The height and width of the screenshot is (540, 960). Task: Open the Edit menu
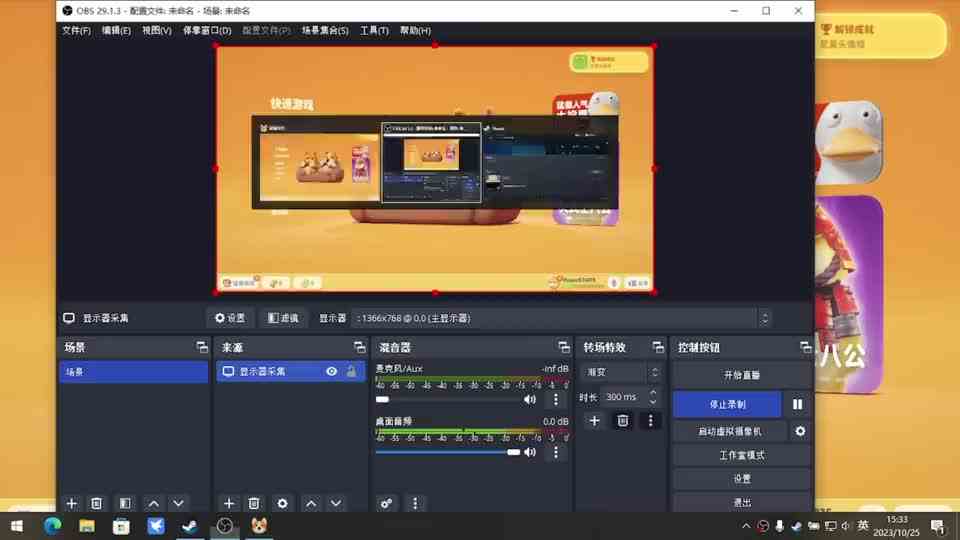point(116,31)
